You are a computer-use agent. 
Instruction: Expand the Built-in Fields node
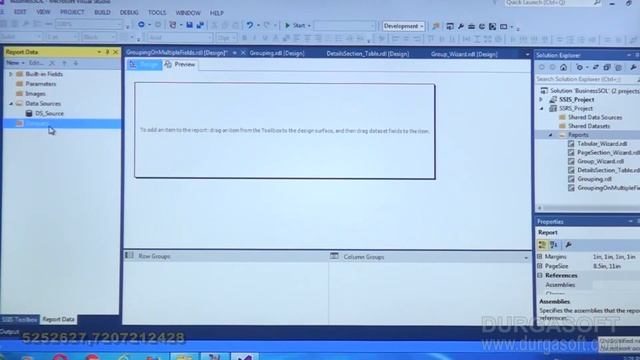point(11,74)
